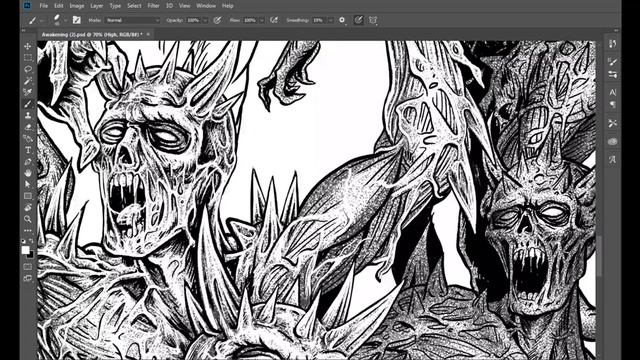Screen dimensions: 640x360
Task: Open the Edit menu
Action: (59, 6)
